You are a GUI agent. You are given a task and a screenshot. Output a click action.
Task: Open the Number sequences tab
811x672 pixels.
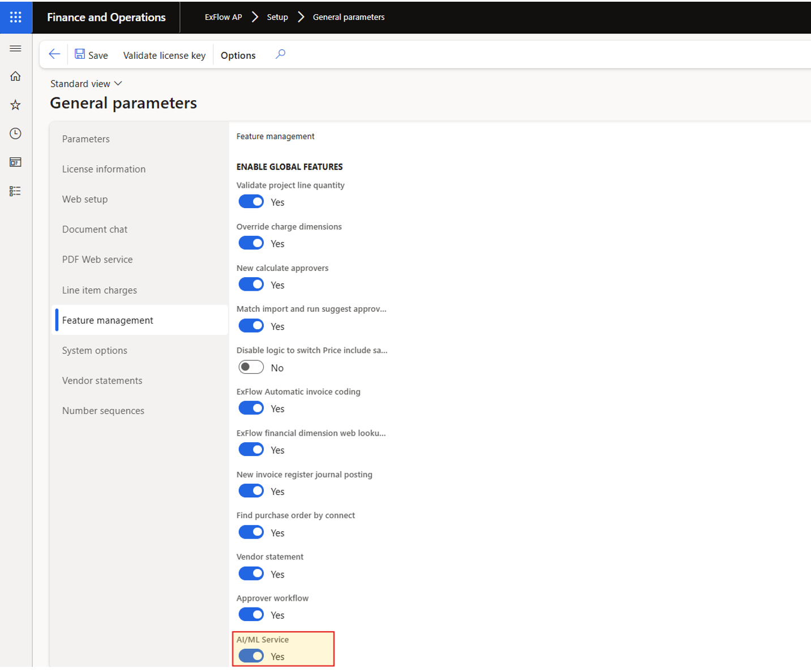coord(139,411)
